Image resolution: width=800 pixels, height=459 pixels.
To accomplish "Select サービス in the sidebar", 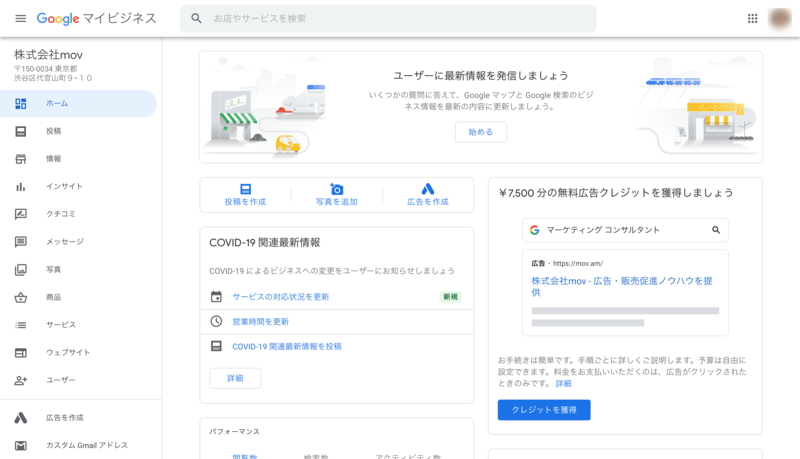I will point(78,325).
